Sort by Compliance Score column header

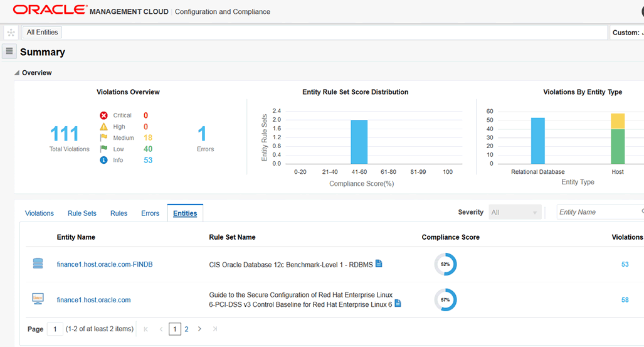(451, 237)
